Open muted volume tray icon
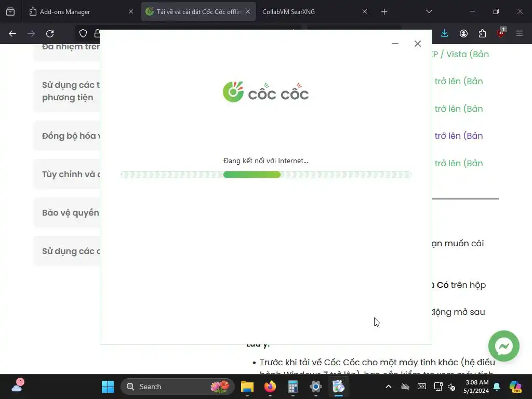This screenshot has height=399, width=532. [451, 387]
